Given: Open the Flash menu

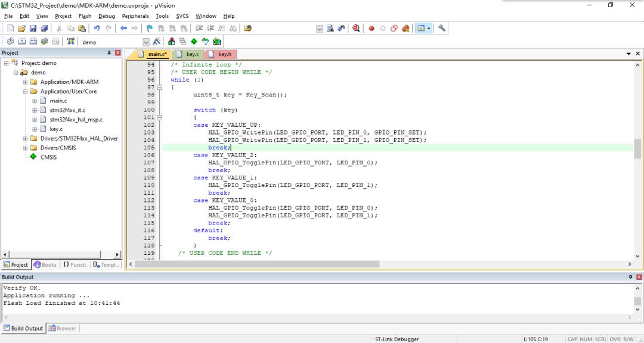Looking at the screenshot, I should (85, 16).
